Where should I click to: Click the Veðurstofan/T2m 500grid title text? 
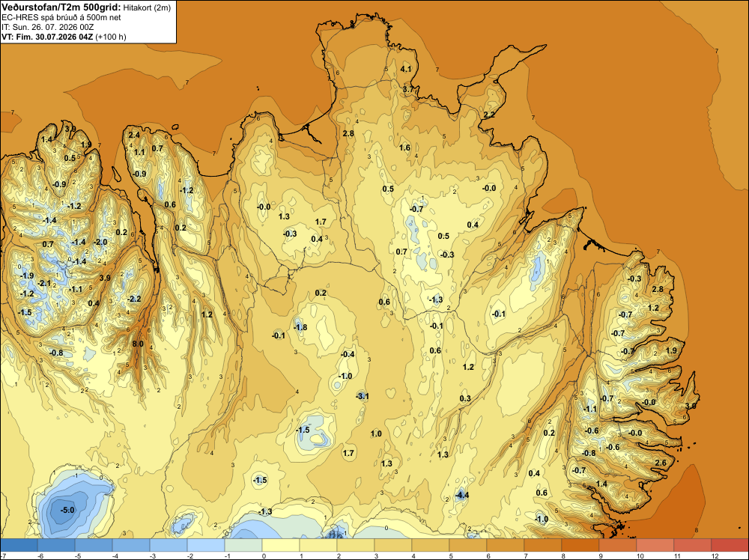(x=61, y=7)
